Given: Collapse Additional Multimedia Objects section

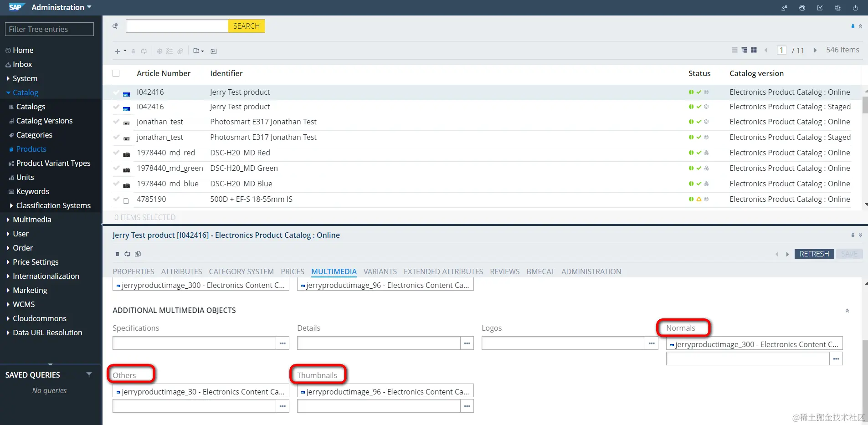Looking at the screenshot, I should coord(847,311).
